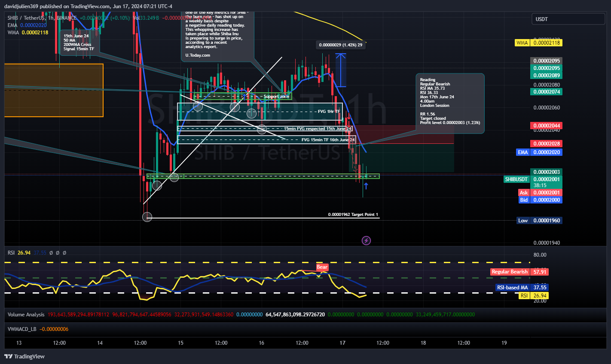Screen dimensions: 611x364
Task: Click the blue EMA price label
Action: point(539,152)
